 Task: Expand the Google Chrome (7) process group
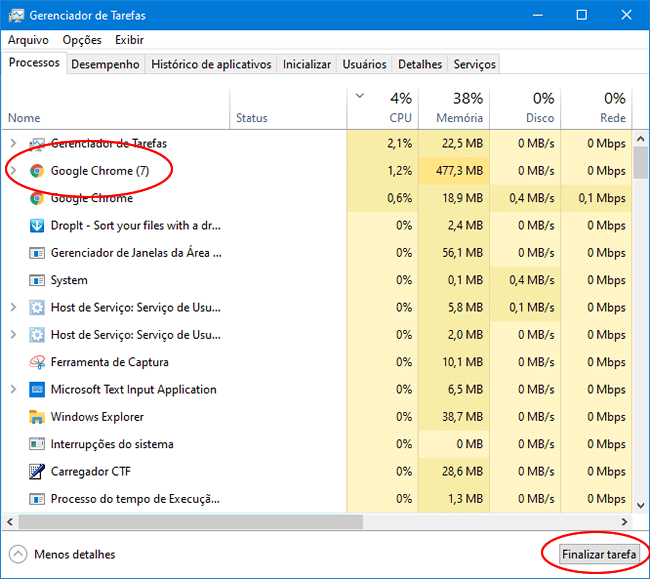click(x=13, y=171)
